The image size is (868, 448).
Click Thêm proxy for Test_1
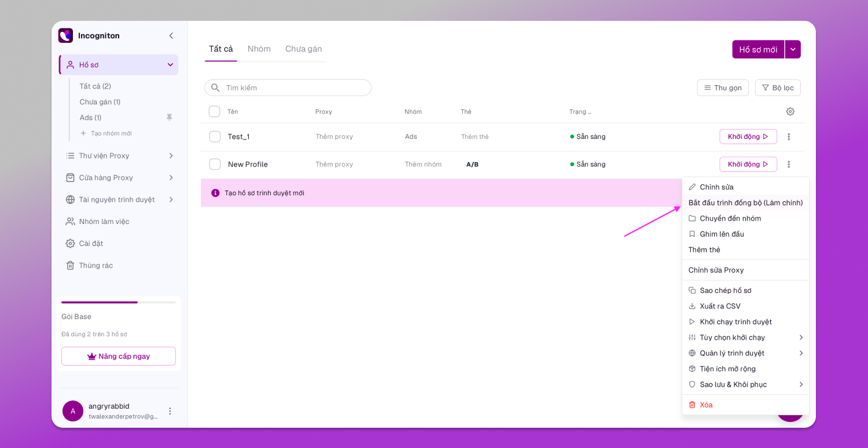coord(334,137)
